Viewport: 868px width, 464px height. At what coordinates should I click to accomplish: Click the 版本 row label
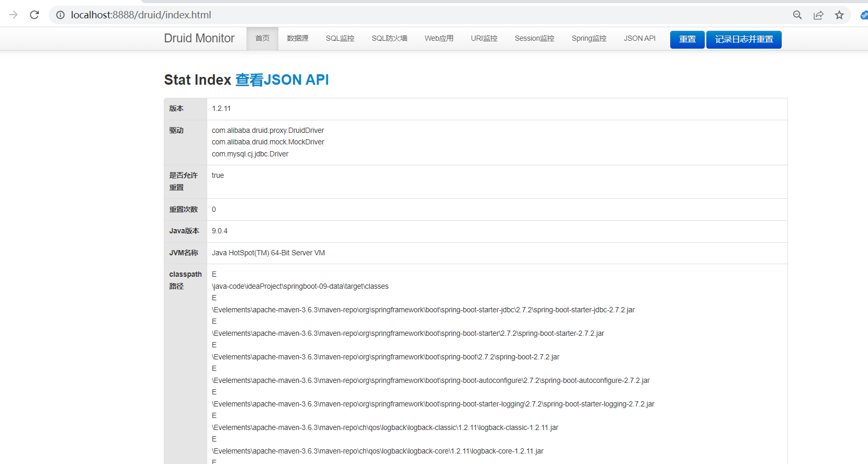point(176,108)
